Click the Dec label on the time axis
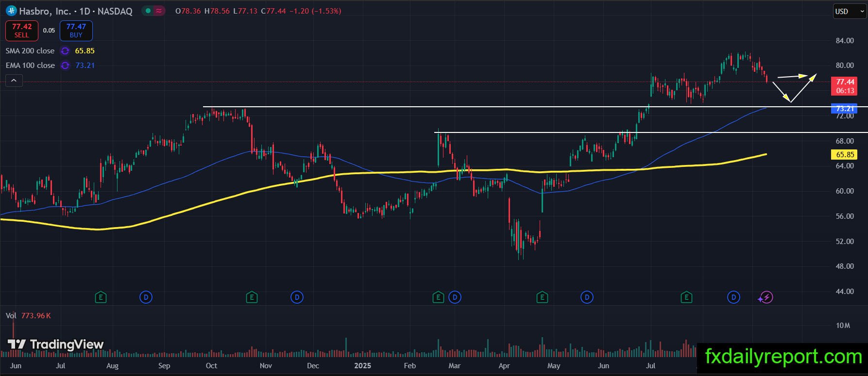868x376 pixels. point(313,366)
